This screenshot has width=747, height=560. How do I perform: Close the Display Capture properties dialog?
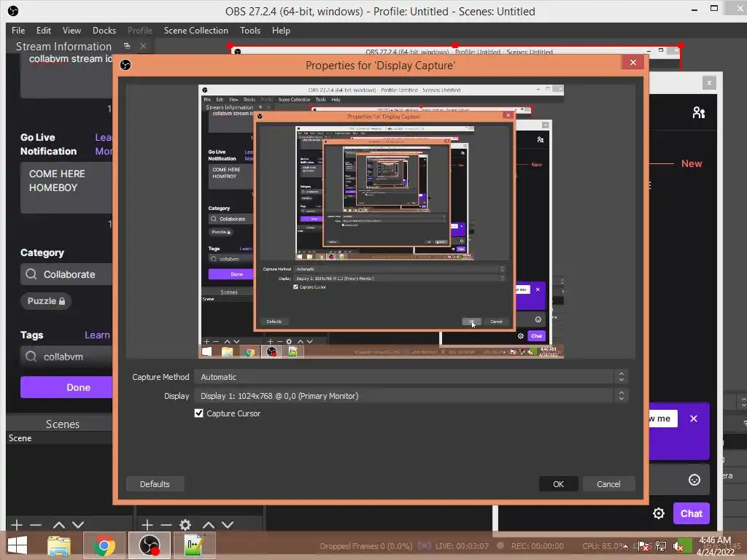pyautogui.click(x=633, y=63)
